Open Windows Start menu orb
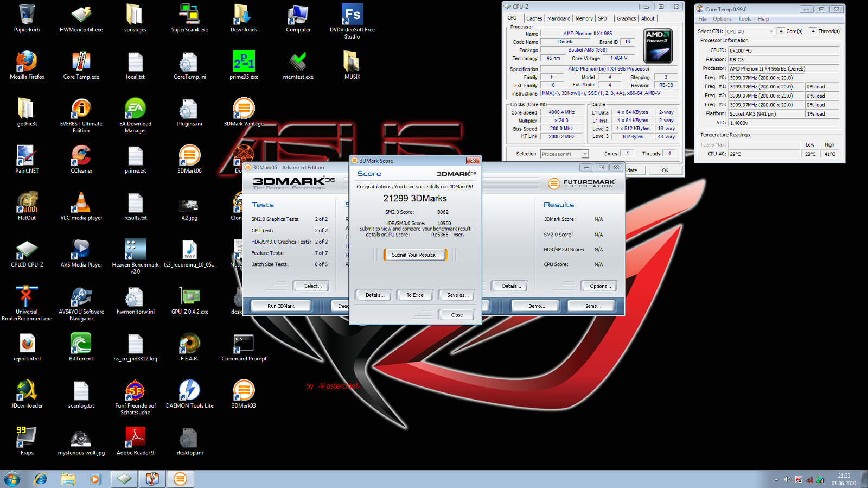The image size is (868, 488). pyautogui.click(x=12, y=479)
